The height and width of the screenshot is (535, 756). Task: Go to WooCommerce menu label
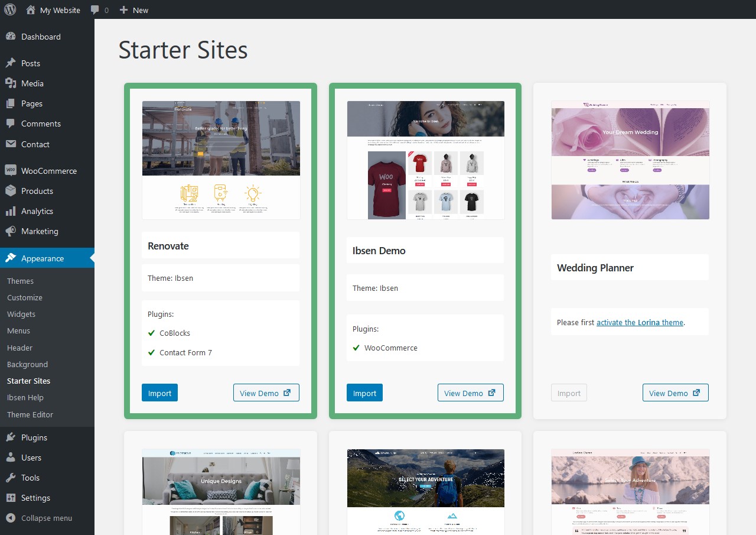(49, 171)
